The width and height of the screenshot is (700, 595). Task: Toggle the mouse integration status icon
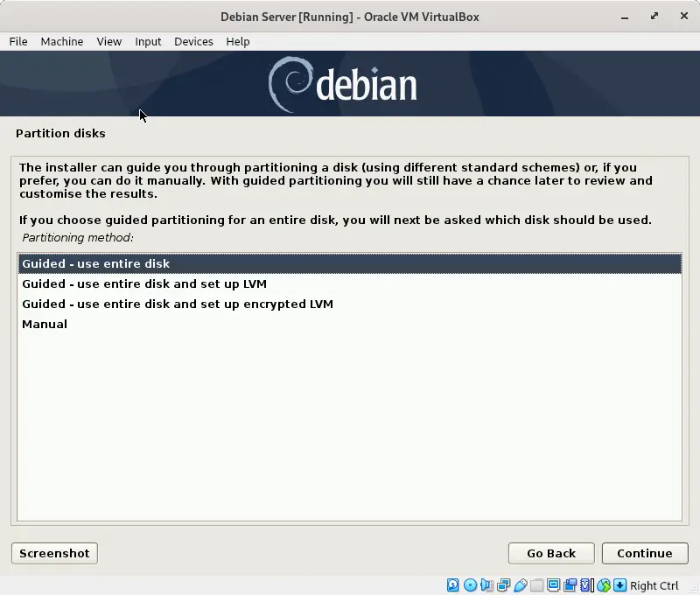604,585
